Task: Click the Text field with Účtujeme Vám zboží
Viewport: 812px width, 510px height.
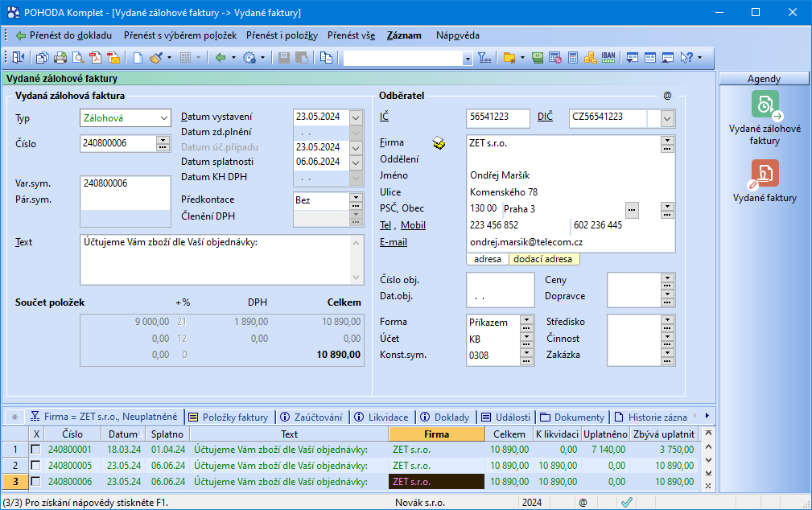Action: pos(222,260)
